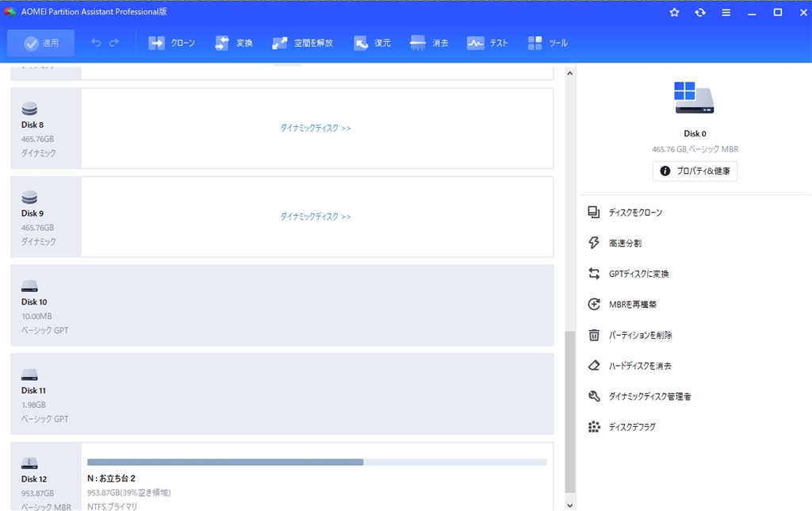Open the Free up space (空間を解放) menu
Screen dimensions: 812x511
[x=302, y=43]
